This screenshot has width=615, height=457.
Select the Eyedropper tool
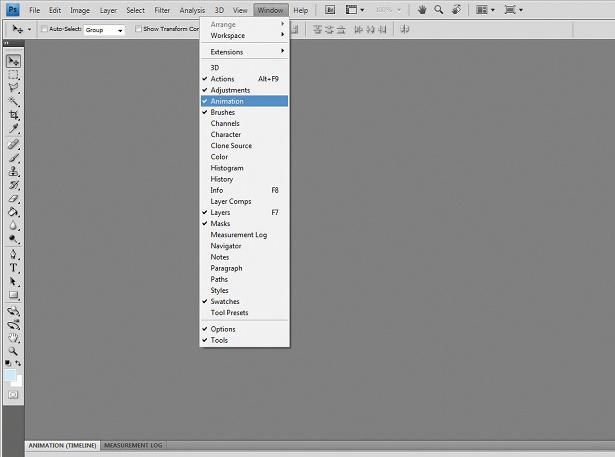click(x=13, y=129)
